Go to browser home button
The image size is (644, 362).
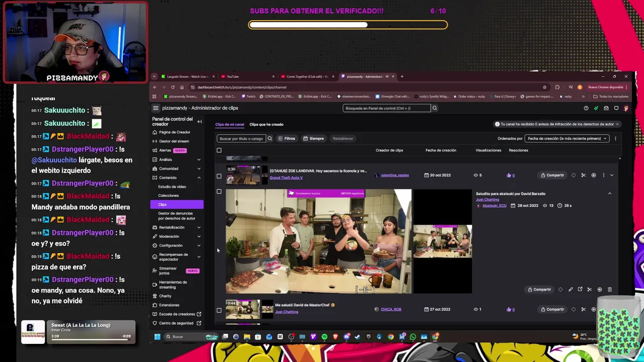pyautogui.click(x=182, y=87)
